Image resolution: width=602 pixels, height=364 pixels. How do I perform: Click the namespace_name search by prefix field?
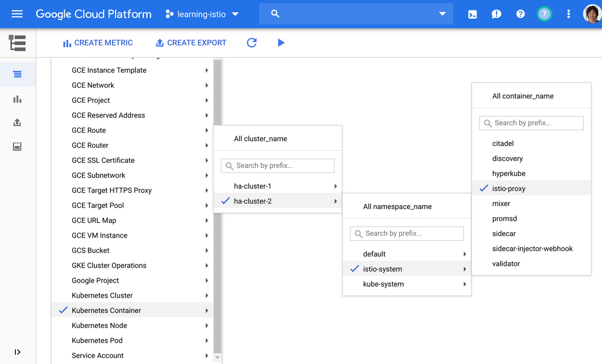407,233
